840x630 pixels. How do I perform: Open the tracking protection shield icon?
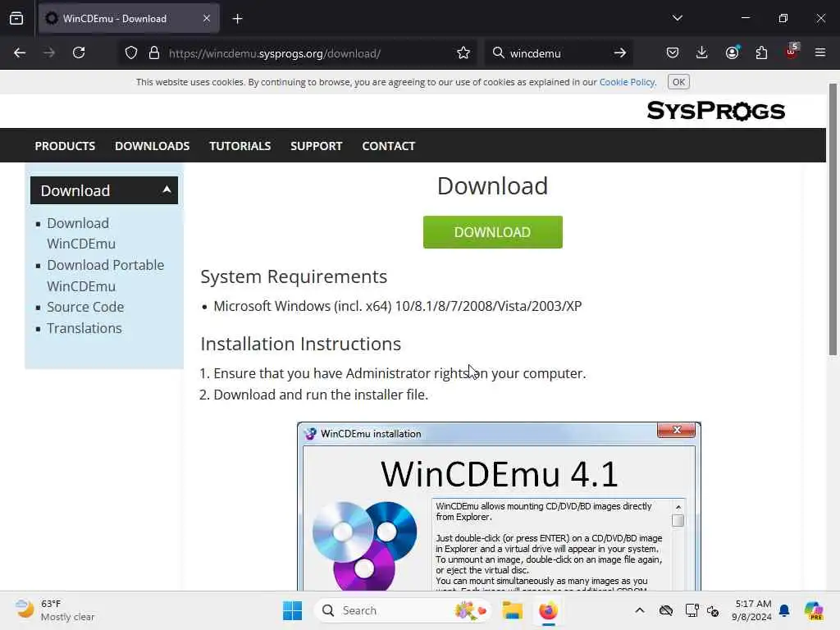(x=131, y=53)
